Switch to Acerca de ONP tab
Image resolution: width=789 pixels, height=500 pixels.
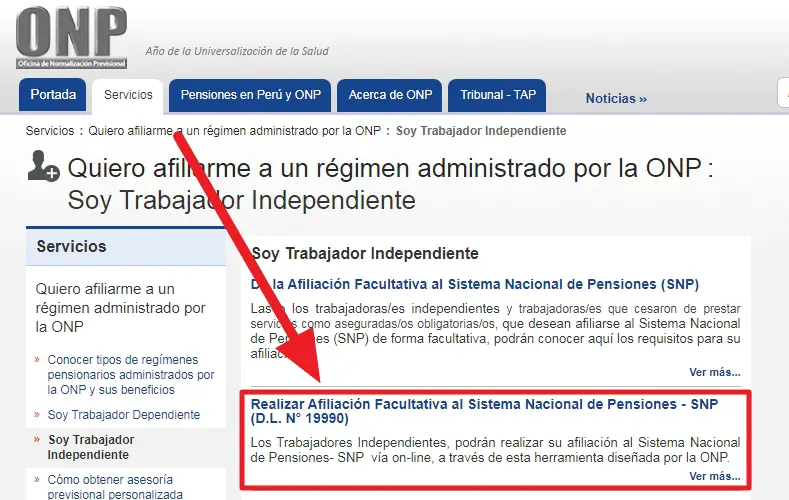click(x=390, y=95)
